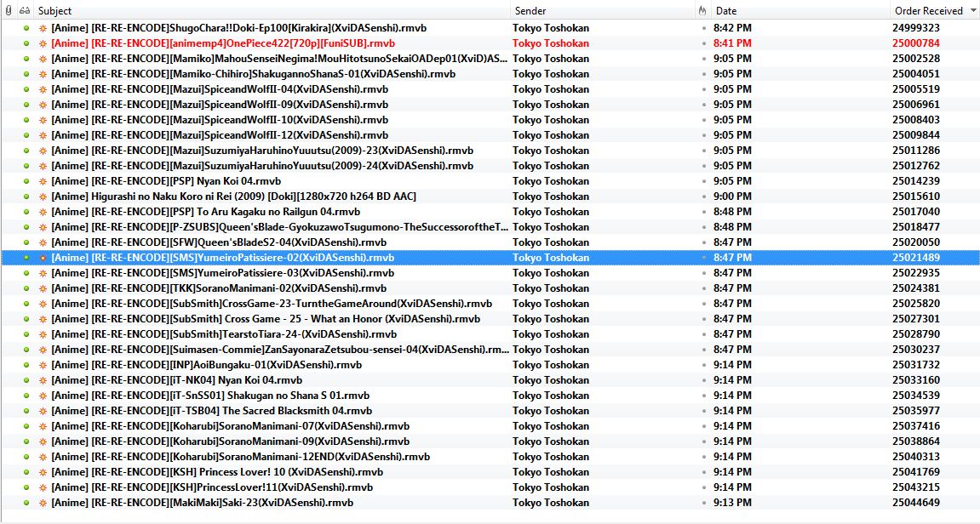Sort by the read-status glasses column header
The image size is (980, 524).
[x=25, y=10]
